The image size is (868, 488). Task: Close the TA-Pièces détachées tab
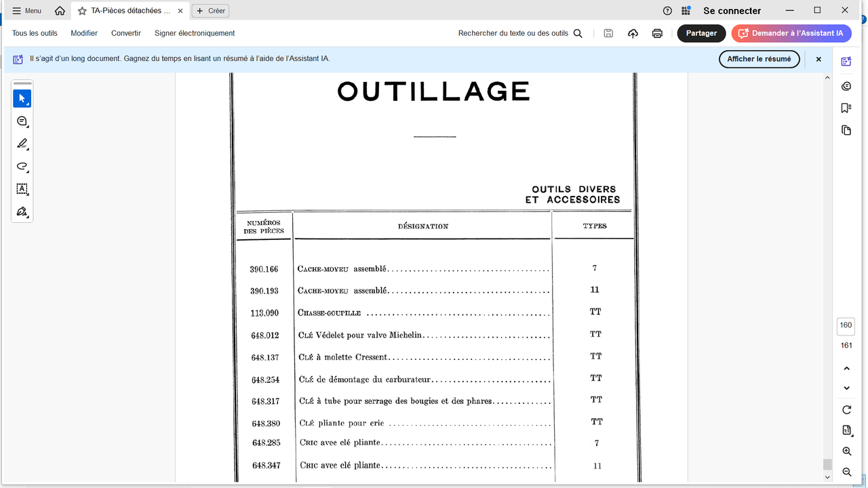[x=180, y=11]
